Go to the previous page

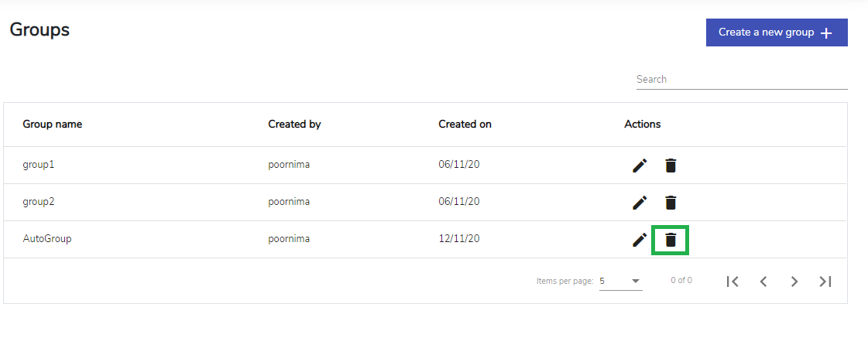(x=763, y=282)
